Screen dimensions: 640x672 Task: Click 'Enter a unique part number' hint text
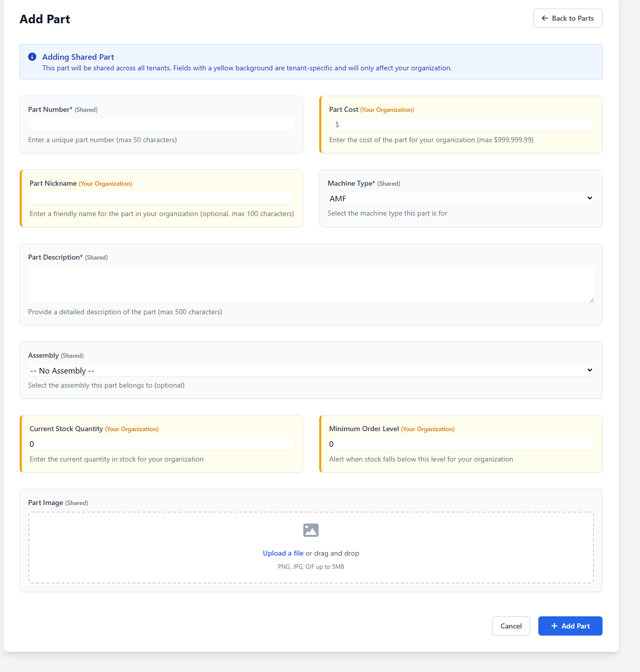(103, 140)
